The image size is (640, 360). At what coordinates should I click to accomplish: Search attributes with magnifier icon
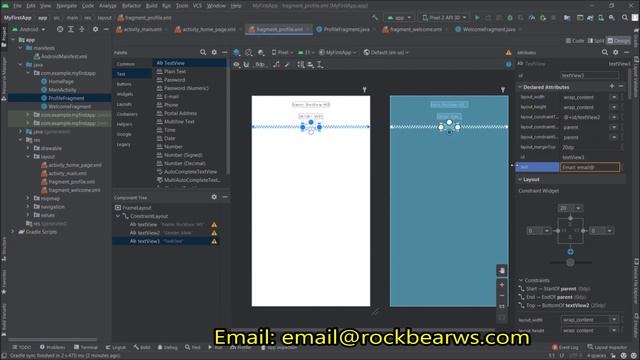[x=605, y=52]
